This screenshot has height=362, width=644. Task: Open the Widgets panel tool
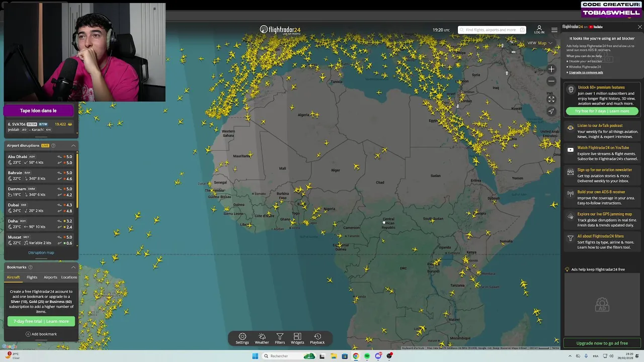[x=297, y=338]
